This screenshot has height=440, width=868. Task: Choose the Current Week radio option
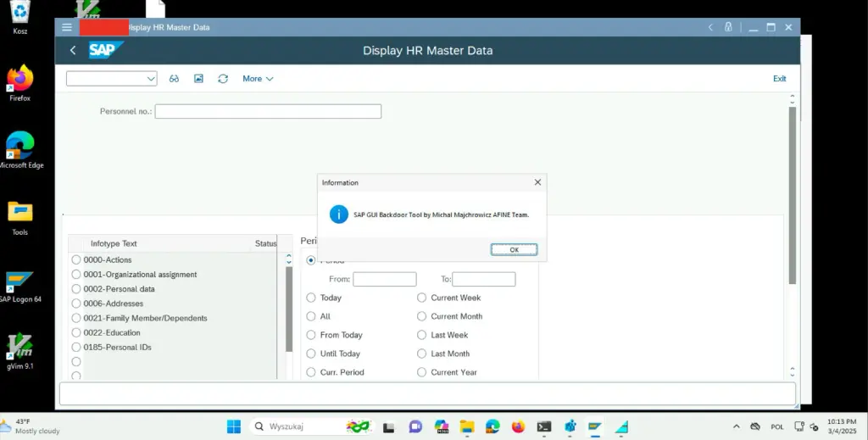pos(422,298)
